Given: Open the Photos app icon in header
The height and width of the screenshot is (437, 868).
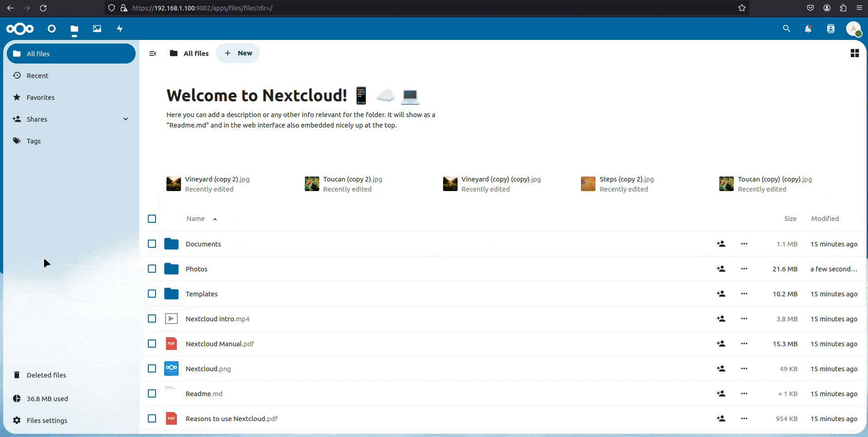Looking at the screenshot, I should pos(97,29).
